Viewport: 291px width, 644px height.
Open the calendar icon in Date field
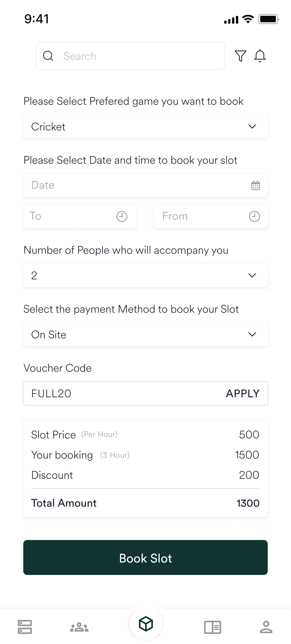click(255, 185)
